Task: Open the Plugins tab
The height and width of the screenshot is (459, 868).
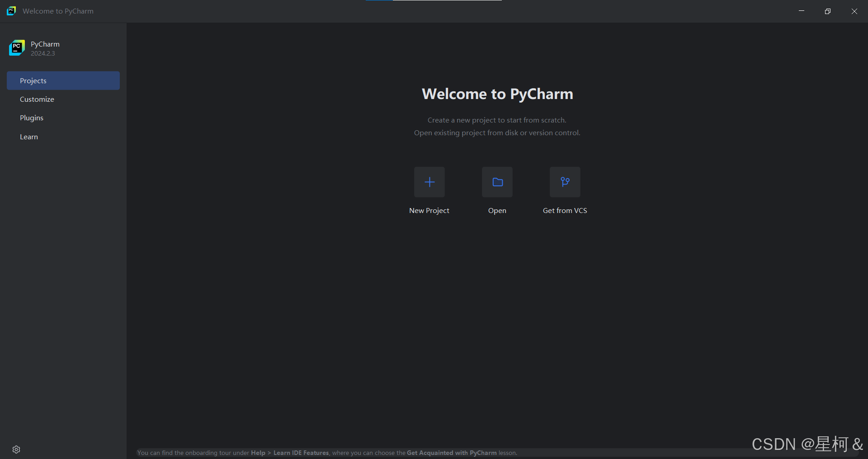Action: [63, 118]
